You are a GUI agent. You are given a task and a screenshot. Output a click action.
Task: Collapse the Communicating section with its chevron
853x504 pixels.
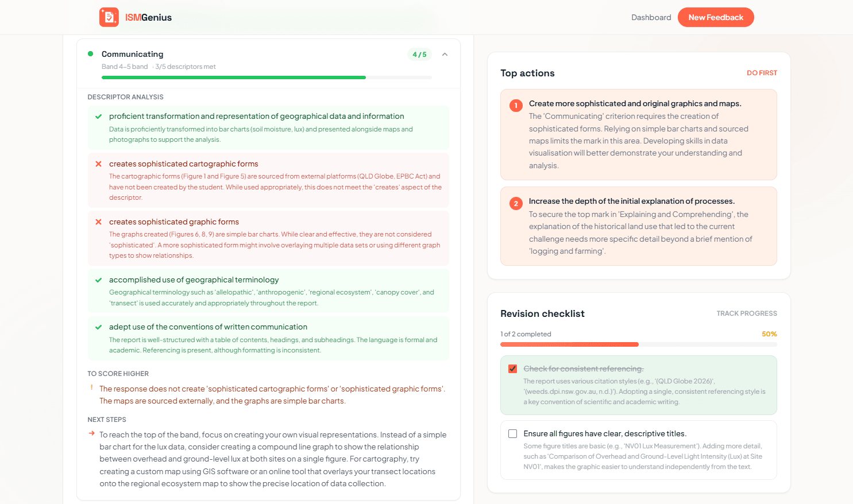pyautogui.click(x=445, y=54)
